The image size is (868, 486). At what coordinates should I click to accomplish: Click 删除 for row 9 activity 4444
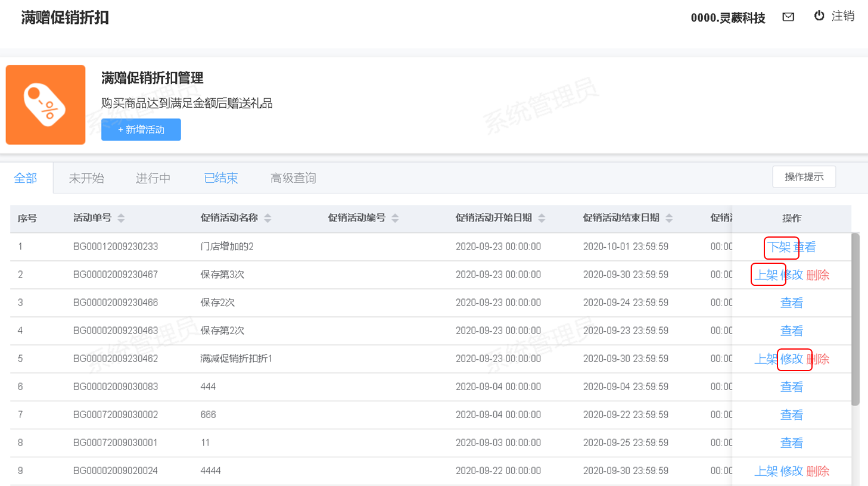click(818, 471)
